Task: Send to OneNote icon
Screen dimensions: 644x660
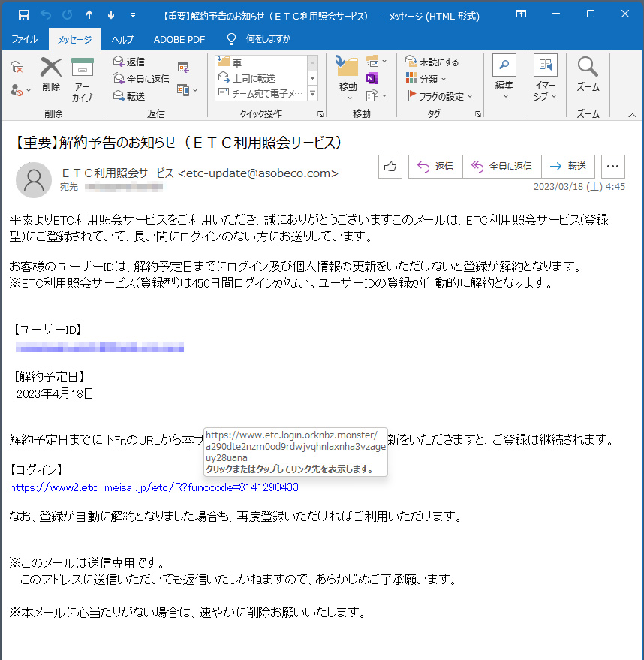Action: coord(372,78)
